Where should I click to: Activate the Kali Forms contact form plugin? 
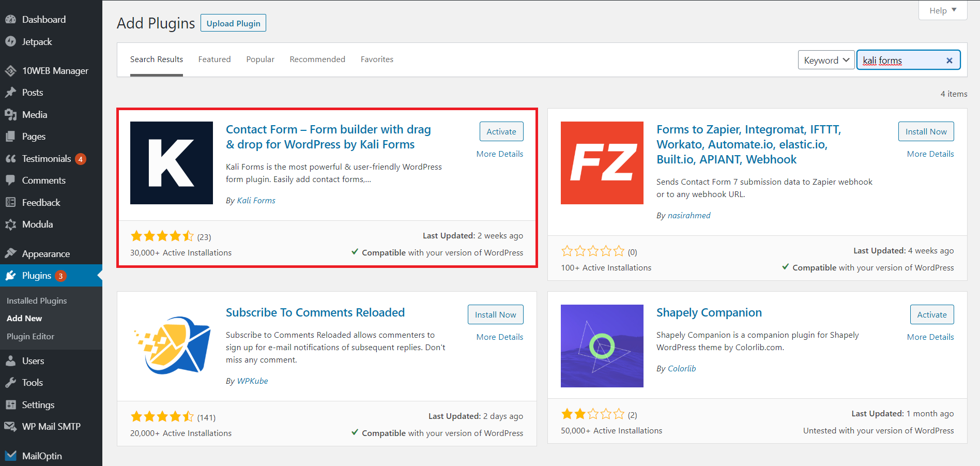501,131
